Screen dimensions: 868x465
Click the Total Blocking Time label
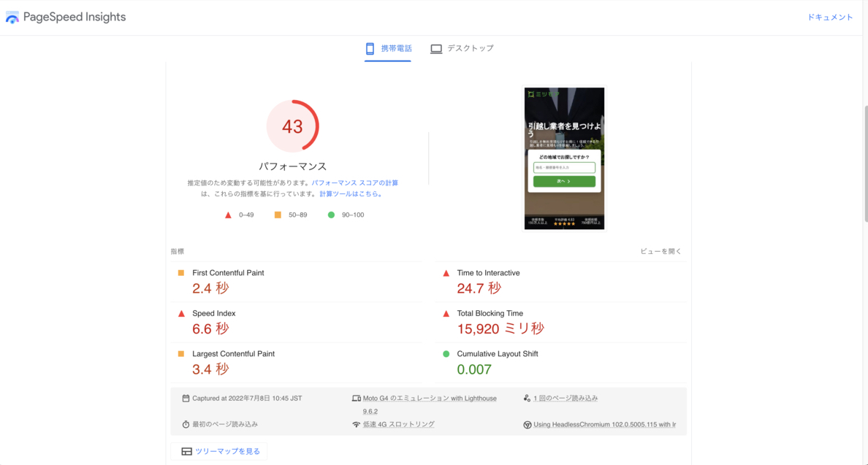(x=490, y=313)
